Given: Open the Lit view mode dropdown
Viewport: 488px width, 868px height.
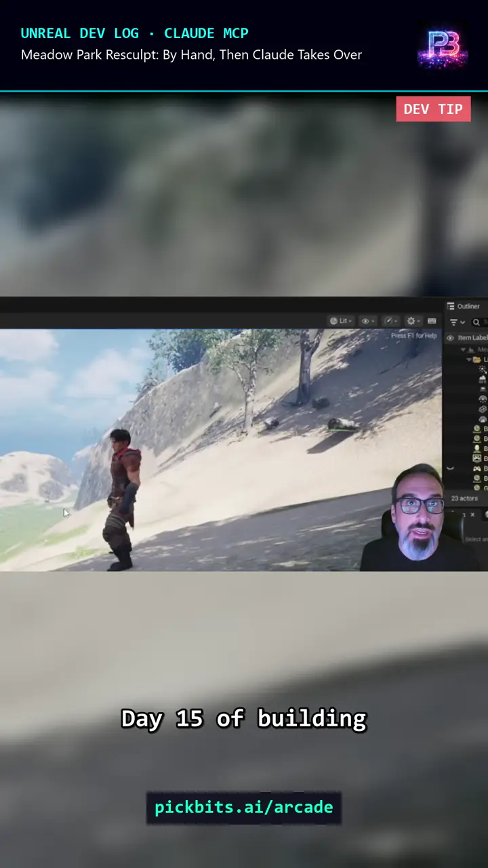Looking at the screenshot, I should (x=341, y=321).
